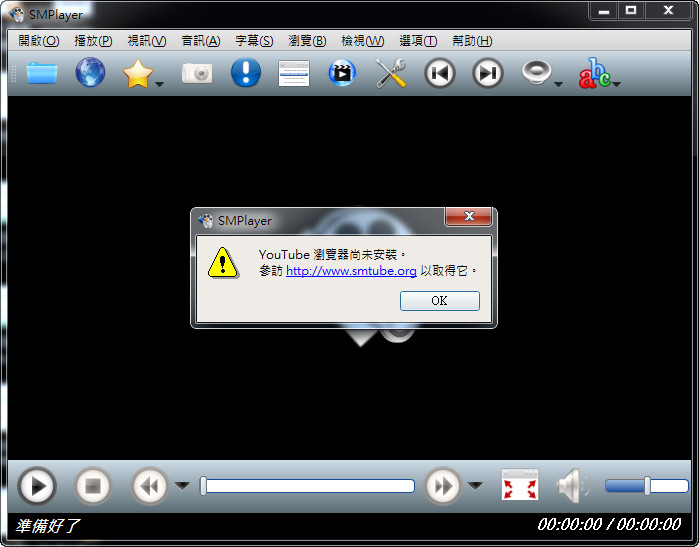Viewport: 699px width, 547px height.
Task: Fast forward with the double-right arrow button
Action: tap(443, 486)
